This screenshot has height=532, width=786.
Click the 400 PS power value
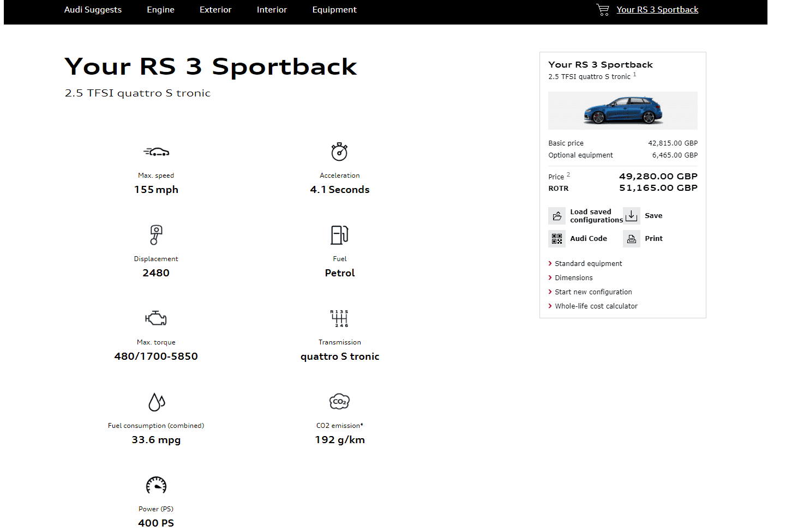click(156, 523)
